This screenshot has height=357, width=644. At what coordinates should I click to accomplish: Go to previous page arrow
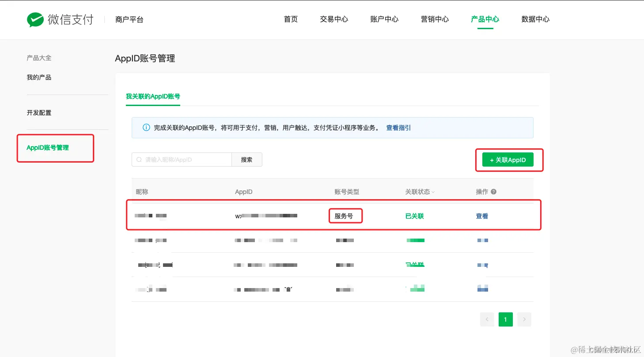point(487,319)
